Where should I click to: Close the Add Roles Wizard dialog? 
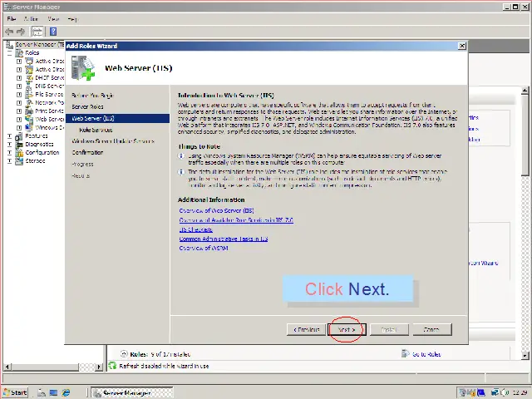462,46
